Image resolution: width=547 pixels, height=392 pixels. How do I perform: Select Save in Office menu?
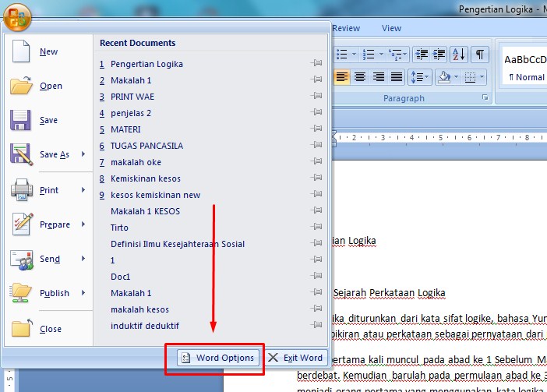[x=49, y=120]
